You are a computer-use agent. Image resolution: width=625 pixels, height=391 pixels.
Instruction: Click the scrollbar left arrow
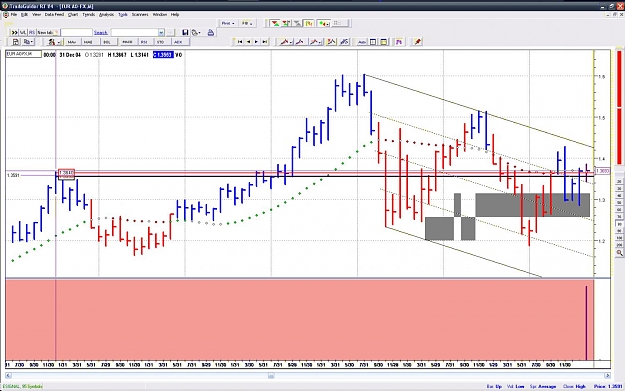pyautogui.click(x=8, y=375)
